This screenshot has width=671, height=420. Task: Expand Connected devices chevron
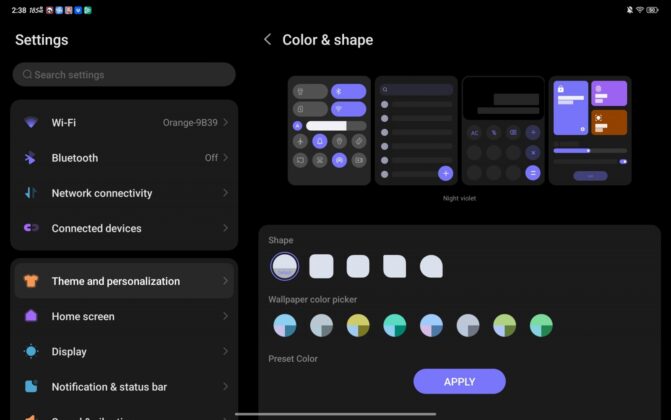tap(226, 228)
